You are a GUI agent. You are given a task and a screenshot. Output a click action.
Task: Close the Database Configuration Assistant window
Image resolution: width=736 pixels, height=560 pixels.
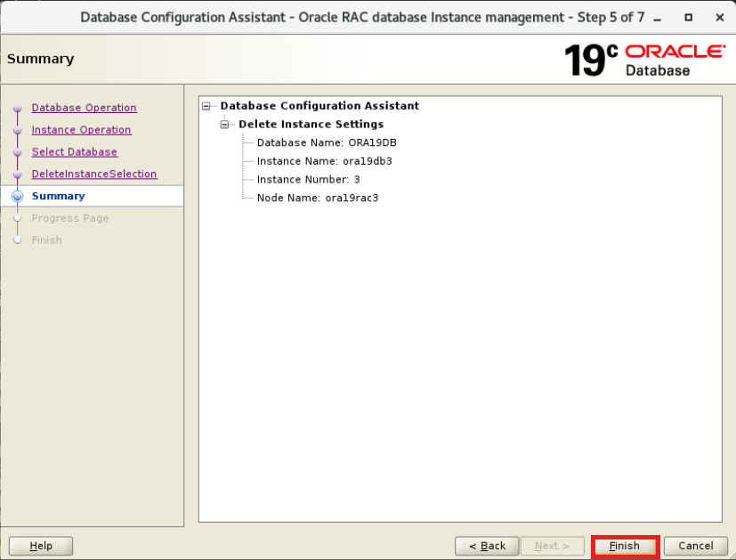(x=720, y=18)
